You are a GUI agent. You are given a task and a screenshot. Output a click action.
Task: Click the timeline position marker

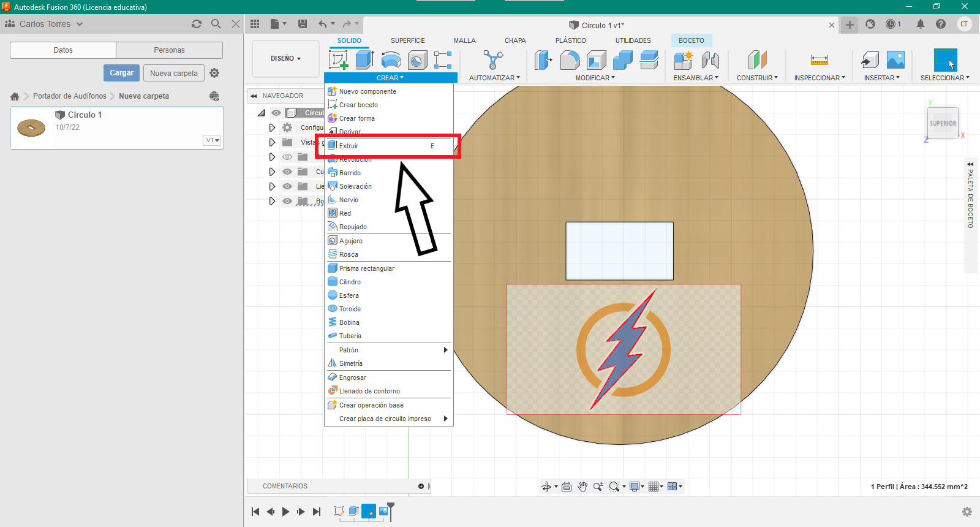click(391, 511)
